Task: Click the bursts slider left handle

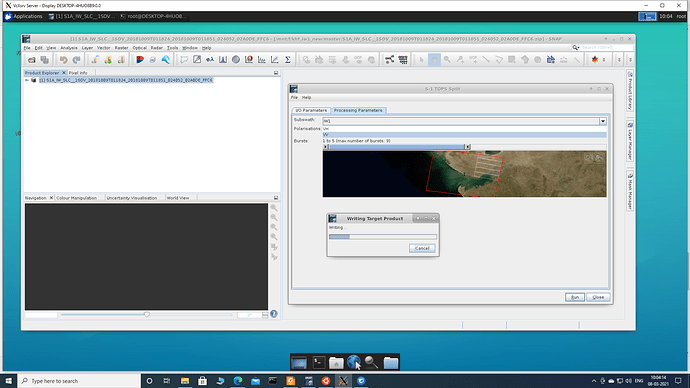Action: click(x=326, y=147)
